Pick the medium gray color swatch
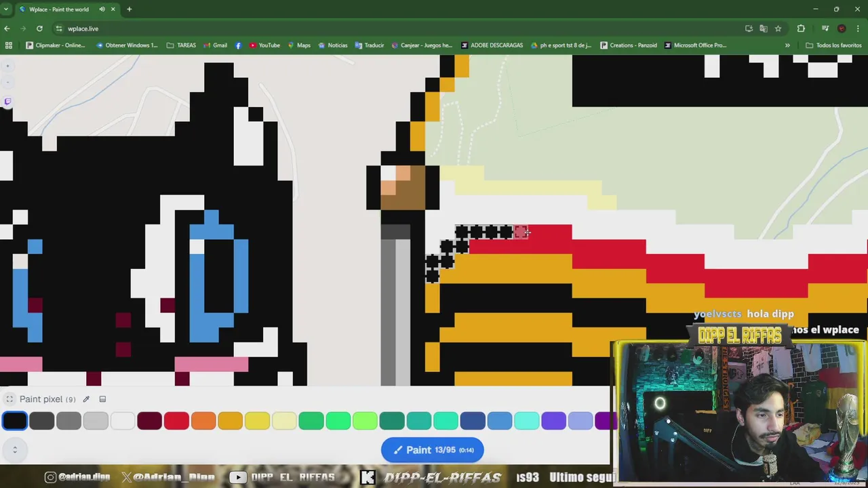Screen dimensions: 868x488 (x=68, y=421)
